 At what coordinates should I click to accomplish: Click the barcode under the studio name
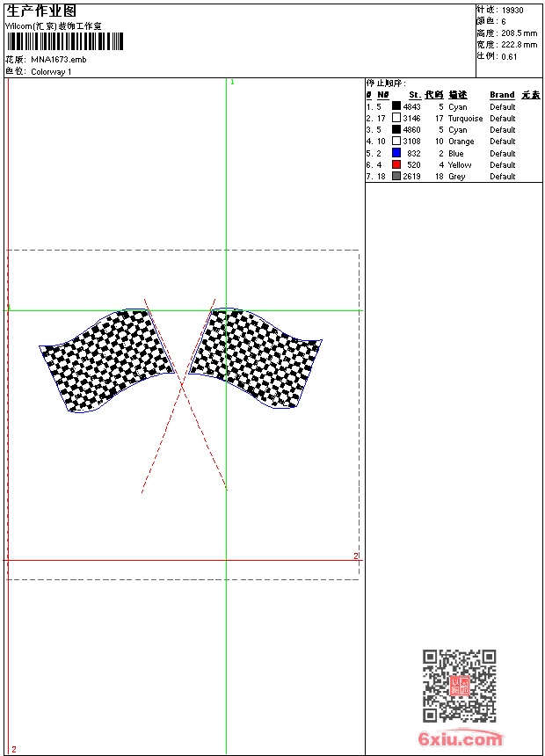[x=65, y=41]
